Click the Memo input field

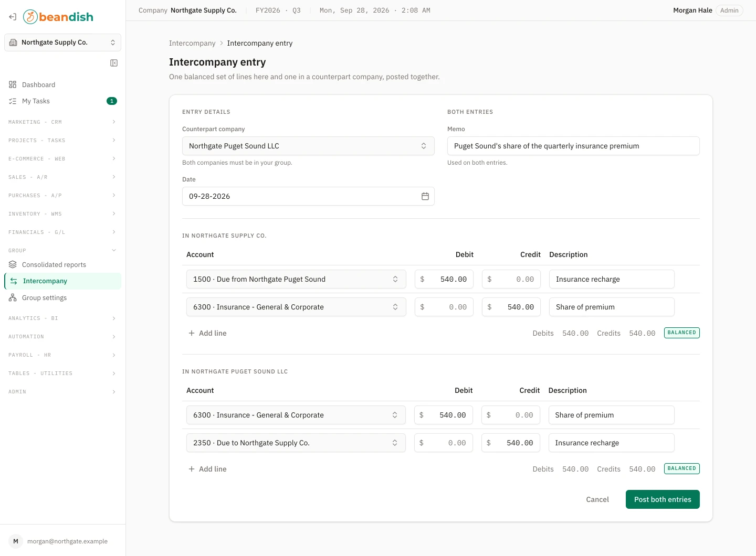click(573, 146)
